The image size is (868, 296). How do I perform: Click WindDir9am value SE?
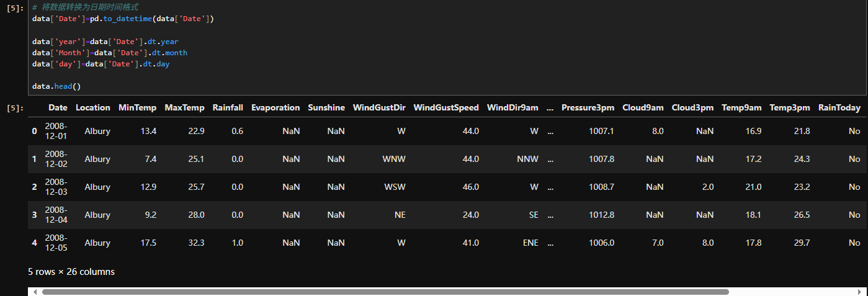pos(534,215)
